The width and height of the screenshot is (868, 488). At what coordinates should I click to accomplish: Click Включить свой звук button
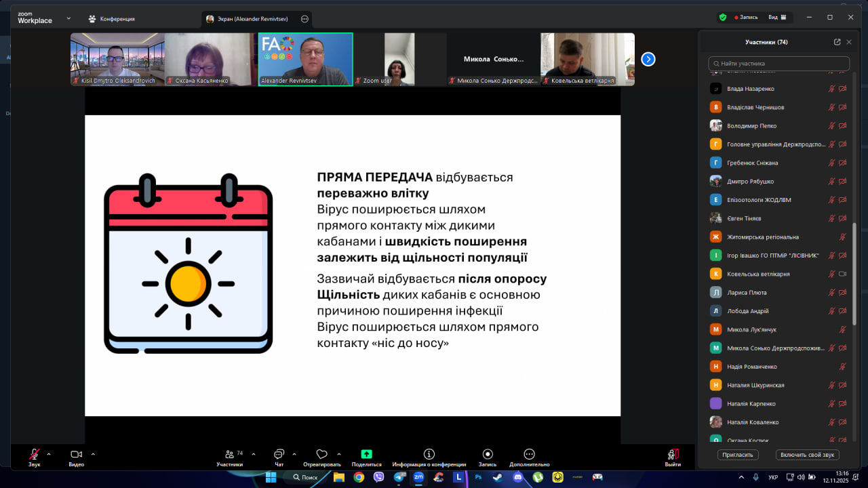tap(809, 455)
